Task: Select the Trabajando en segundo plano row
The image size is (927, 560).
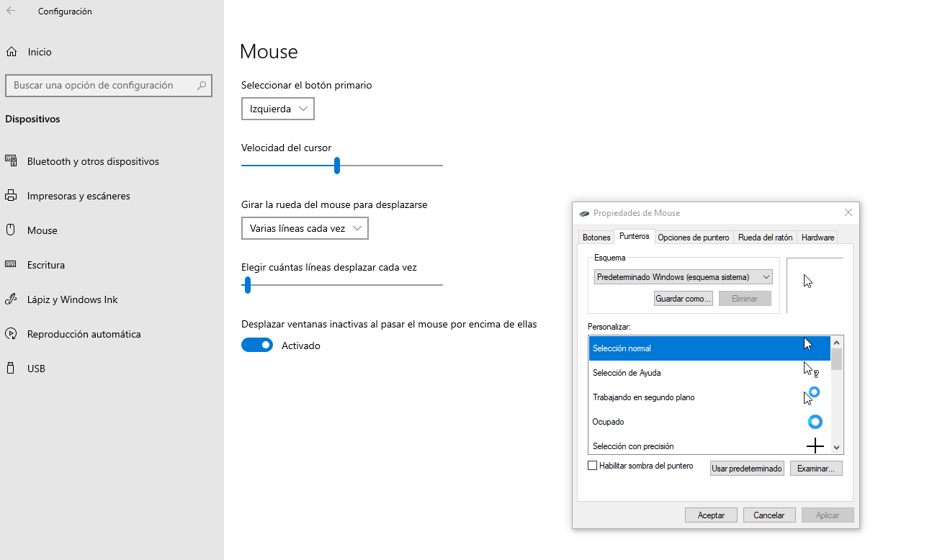Action: coord(709,397)
